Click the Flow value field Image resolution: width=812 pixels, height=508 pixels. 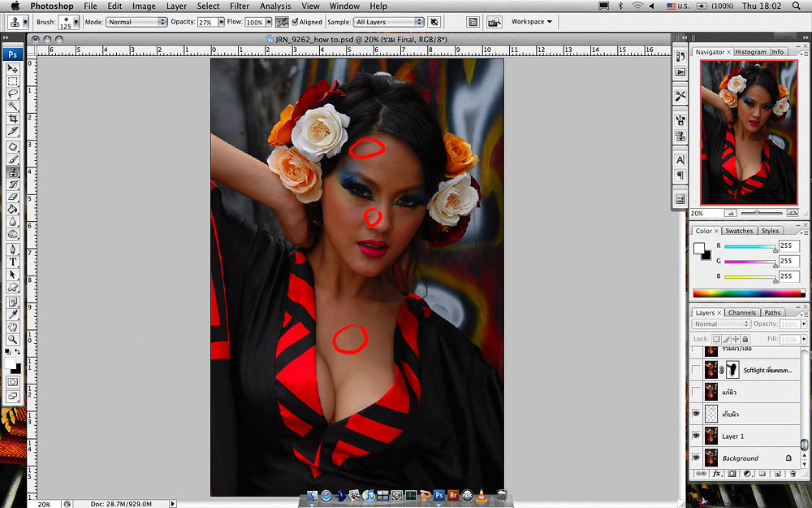tap(254, 22)
